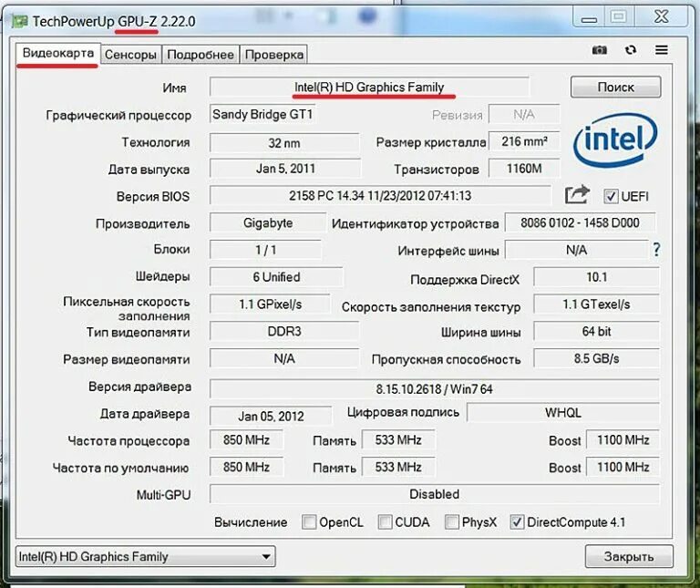The width and height of the screenshot is (700, 588).
Task: Click the GPU-Z title bar app icon
Action: point(19,22)
